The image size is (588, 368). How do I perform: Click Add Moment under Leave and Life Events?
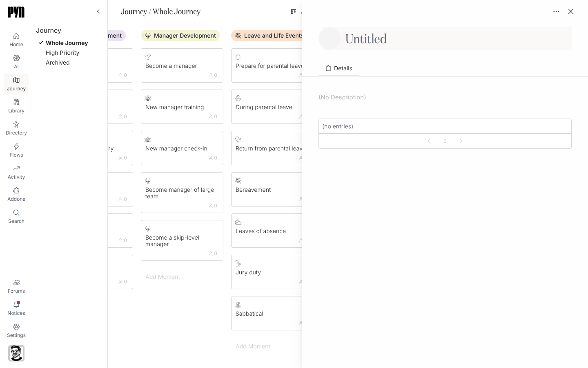pyautogui.click(x=253, y=346)
